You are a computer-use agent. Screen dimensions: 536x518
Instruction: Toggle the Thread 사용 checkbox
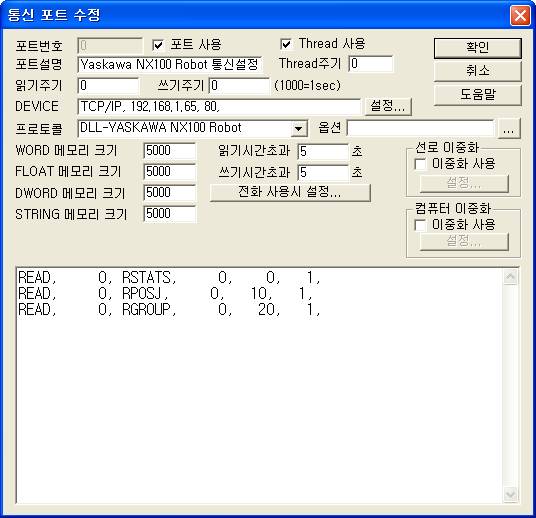point(286,44)
